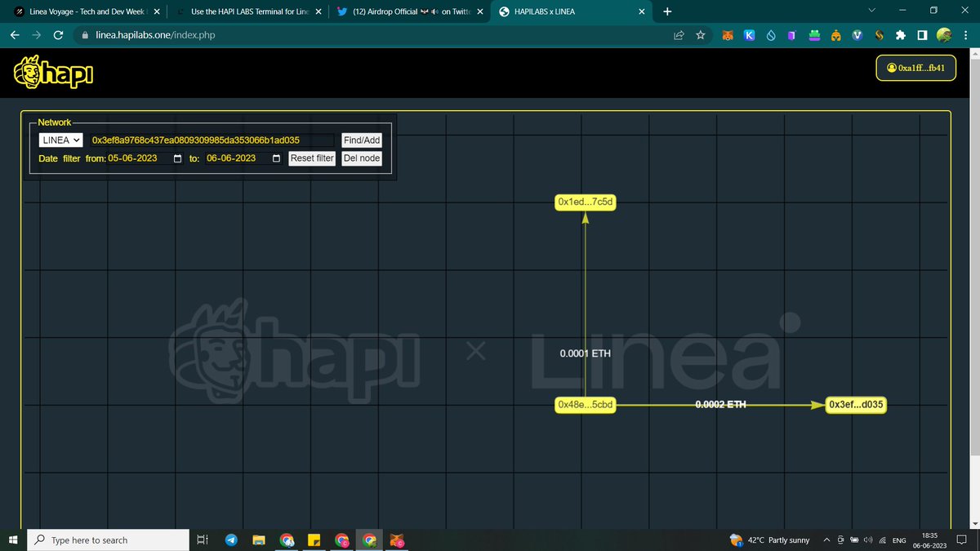Open the Chrome profile avatar

click(x=943, y=36)
